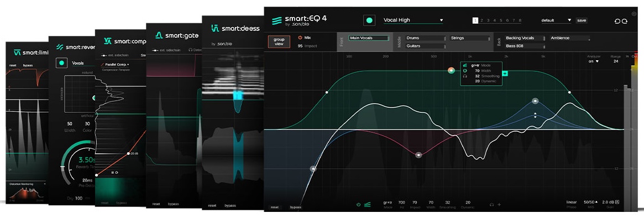Click reset in smart:limit
This screenshot has height=218, width=644.
pos(13,65)
